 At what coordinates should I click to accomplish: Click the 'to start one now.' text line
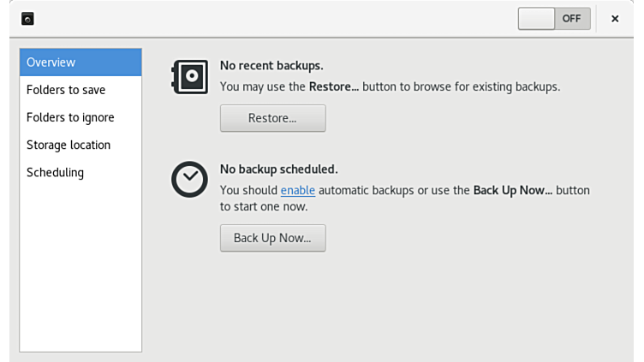click(264, 206)
